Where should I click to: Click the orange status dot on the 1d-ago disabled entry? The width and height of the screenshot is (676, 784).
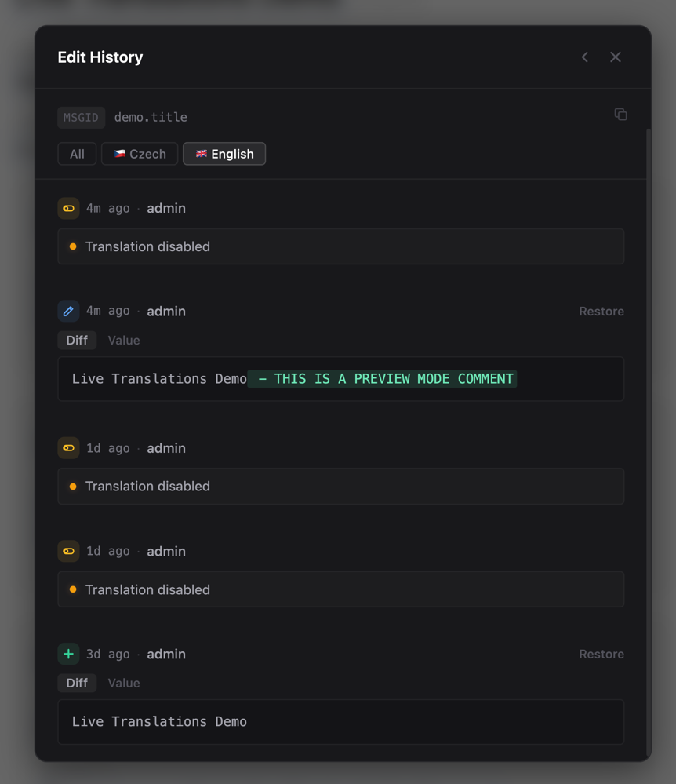point(72,486)
